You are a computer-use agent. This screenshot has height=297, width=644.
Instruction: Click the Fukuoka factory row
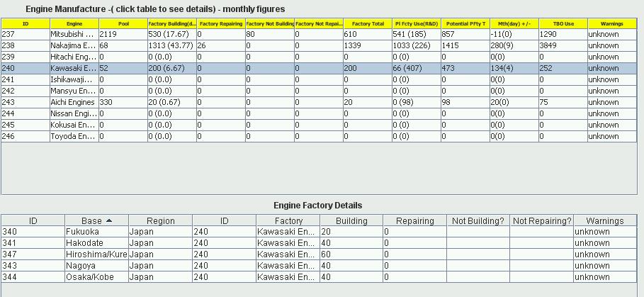[x=96, y=232]
